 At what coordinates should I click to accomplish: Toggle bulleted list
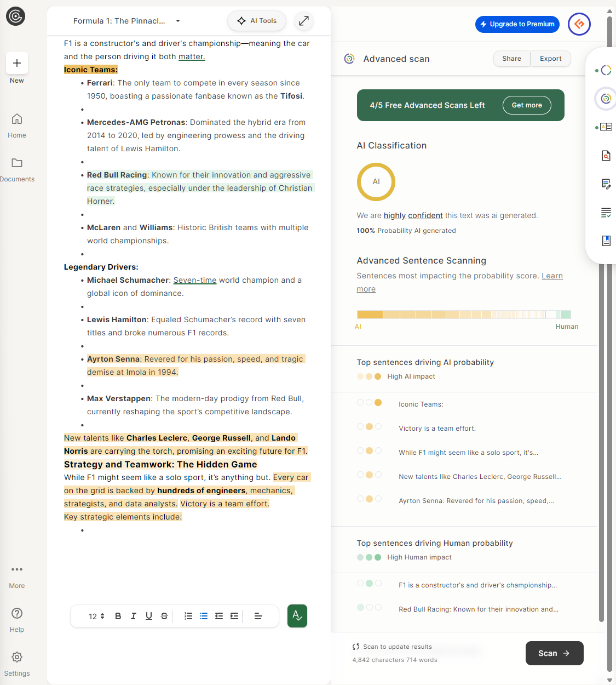pos(204,616)
